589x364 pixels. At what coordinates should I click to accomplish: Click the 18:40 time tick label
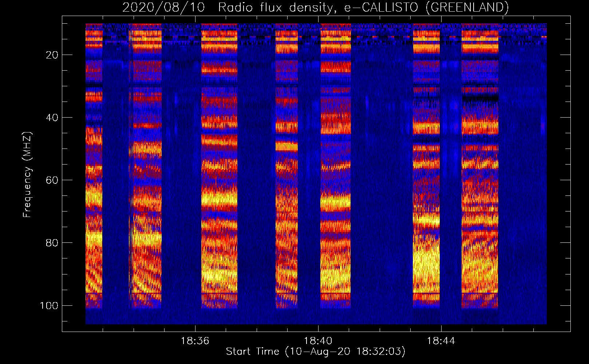tap(318, 341)
